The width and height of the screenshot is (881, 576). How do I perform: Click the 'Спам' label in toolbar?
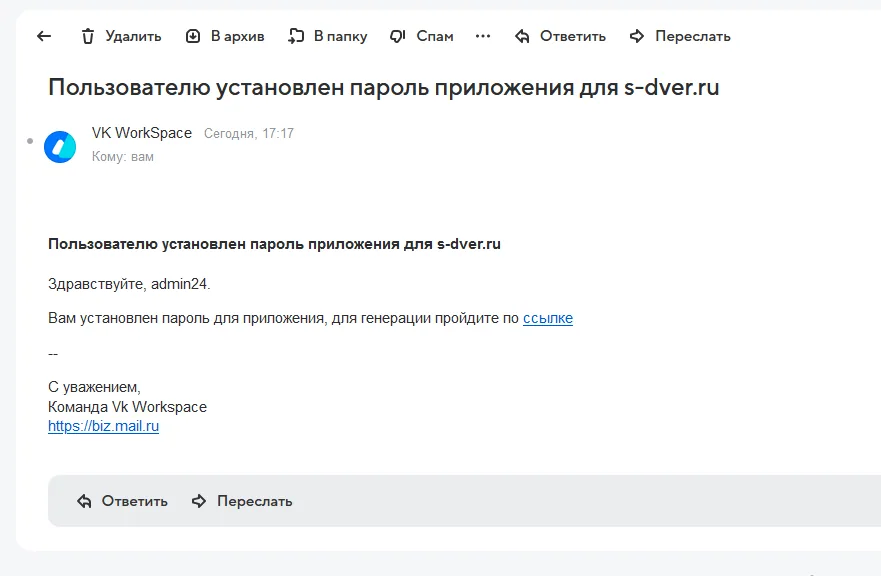435,37
